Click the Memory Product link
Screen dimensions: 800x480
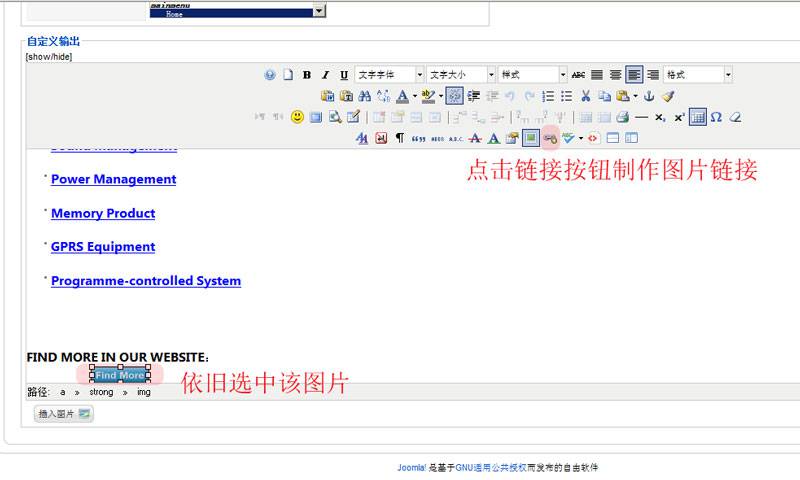point(103,213)
